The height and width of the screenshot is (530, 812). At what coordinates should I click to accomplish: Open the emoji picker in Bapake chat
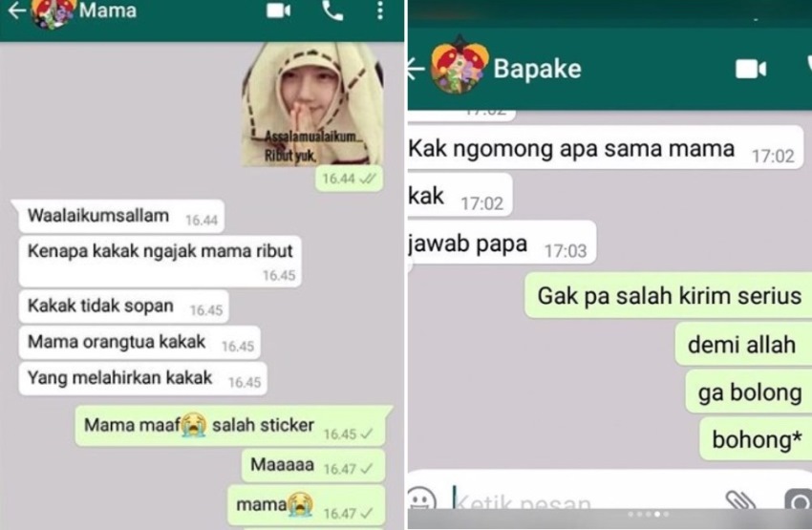click(x=421, y=498)
